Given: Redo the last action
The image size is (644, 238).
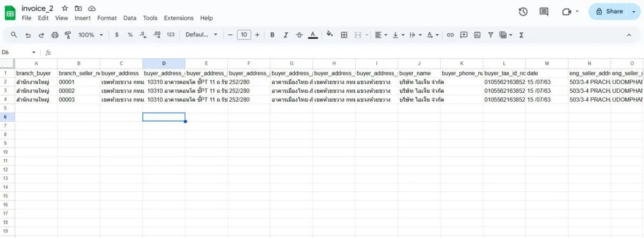Looking at the screenshot, I should (41, 35).
